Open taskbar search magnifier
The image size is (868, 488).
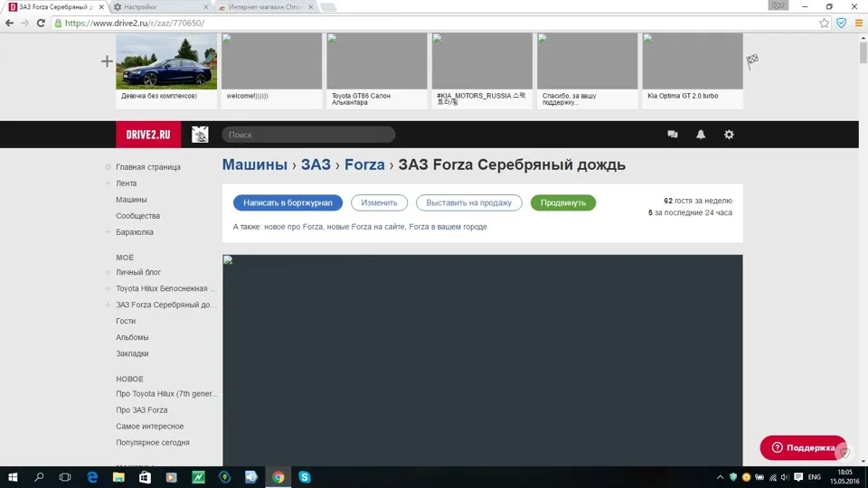(39, 477)
